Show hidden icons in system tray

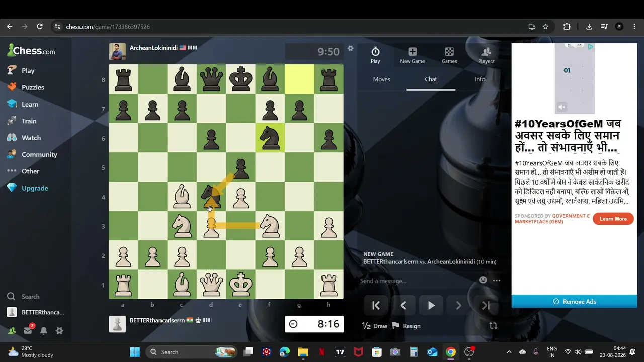(509, 352)
